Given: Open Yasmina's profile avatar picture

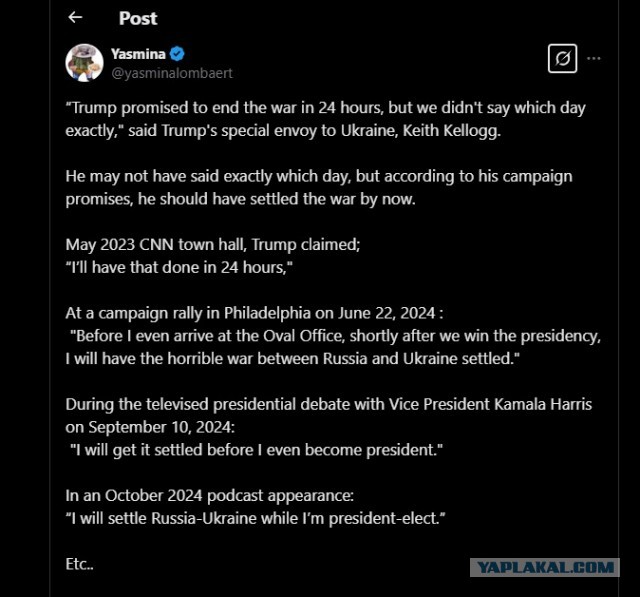Looking at the screenshot, I should coord(85,63).
